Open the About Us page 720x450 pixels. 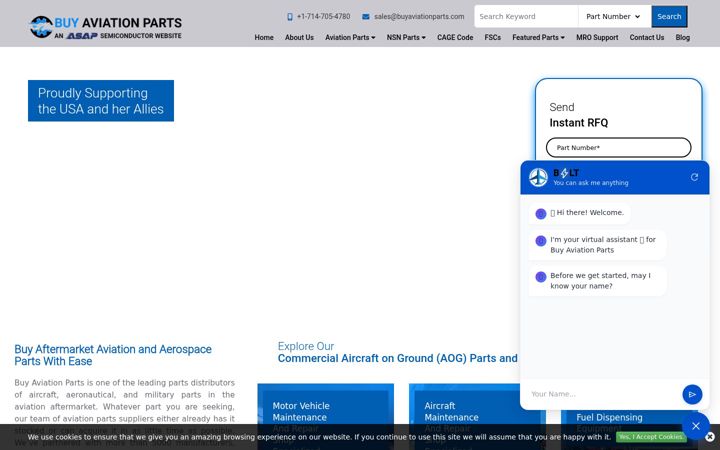[x=299, y=38]
